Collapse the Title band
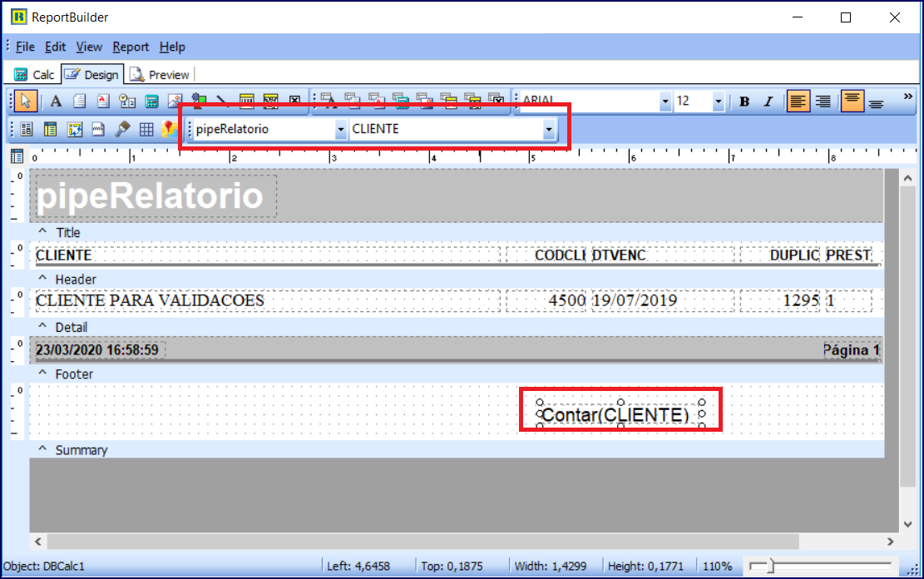 click(x=42, y=231)
